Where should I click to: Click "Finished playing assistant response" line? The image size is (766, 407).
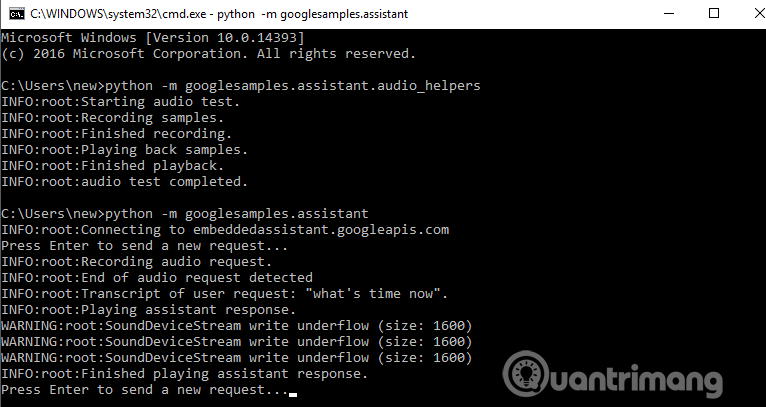coord(183,374)
